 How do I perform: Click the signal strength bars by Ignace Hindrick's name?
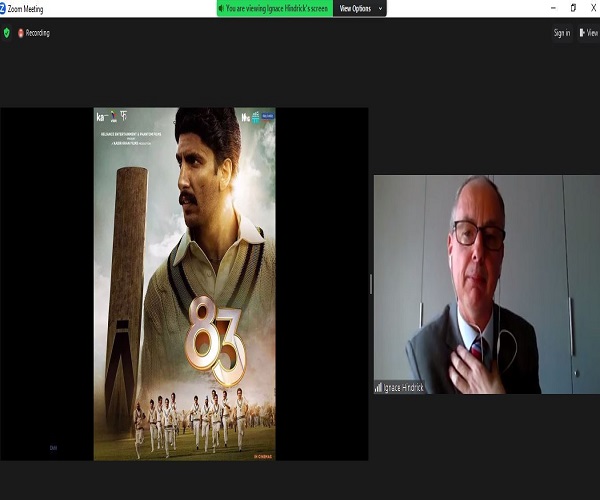pyautogui.click(x=378, y=388)
